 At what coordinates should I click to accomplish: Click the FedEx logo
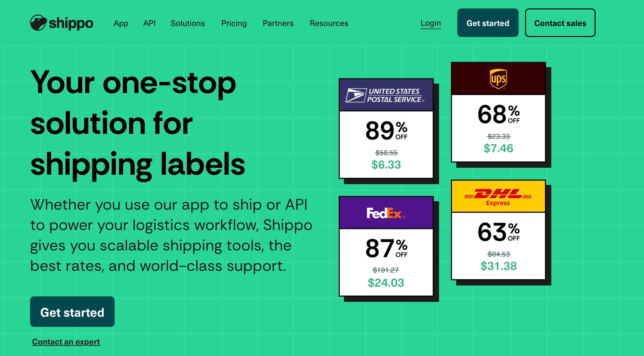386,213
